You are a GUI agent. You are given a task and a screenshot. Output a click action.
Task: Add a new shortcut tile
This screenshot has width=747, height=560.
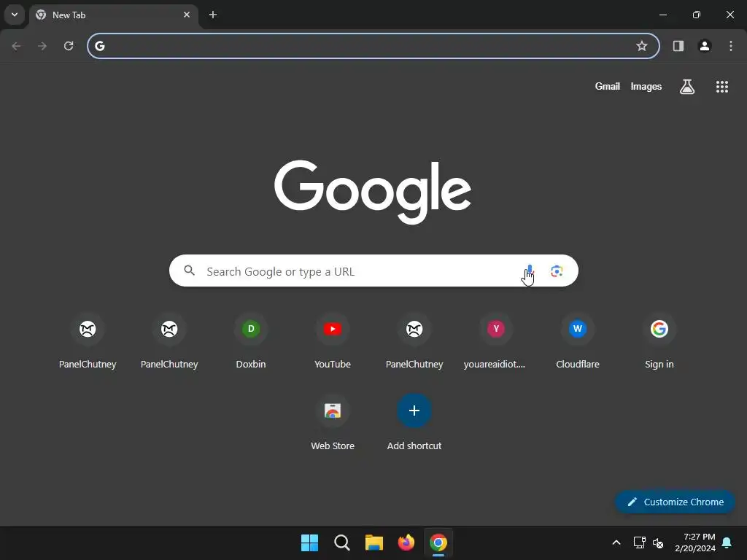(x=414, y=424)
